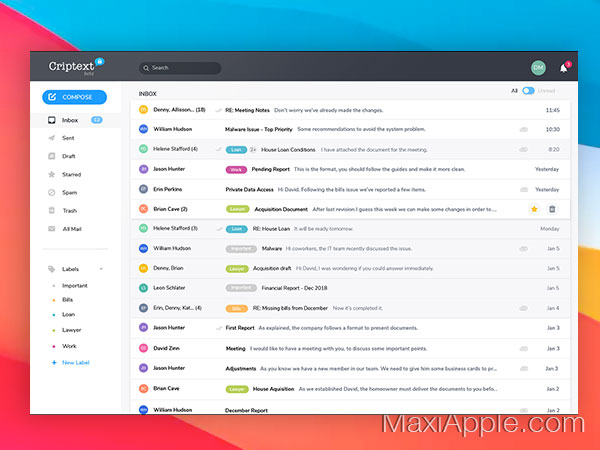Click the Criptext logo
The width and height of the screenshot is (600, 450).
click(x=76, y=67)
